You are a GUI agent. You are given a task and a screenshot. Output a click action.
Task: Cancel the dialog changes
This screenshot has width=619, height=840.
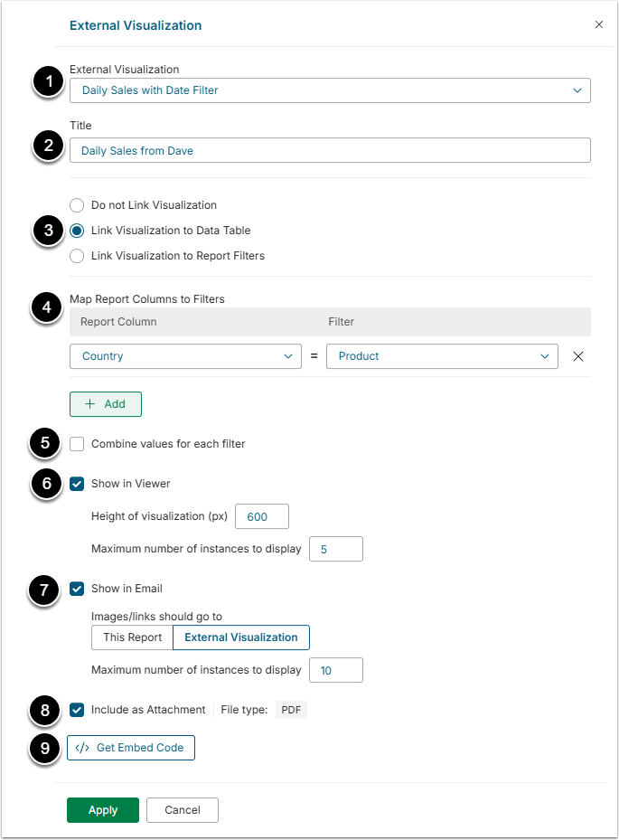tap(183, 810)
